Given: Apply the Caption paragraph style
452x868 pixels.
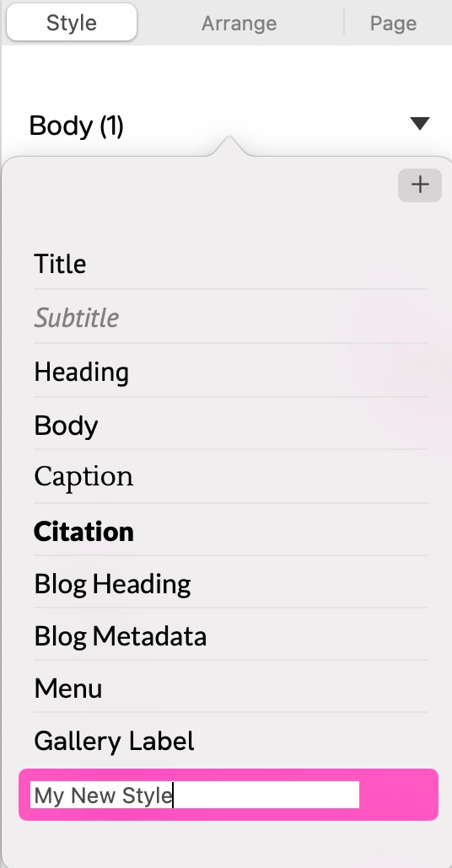Looking at the screenshot, I should (x=230, y=477).
